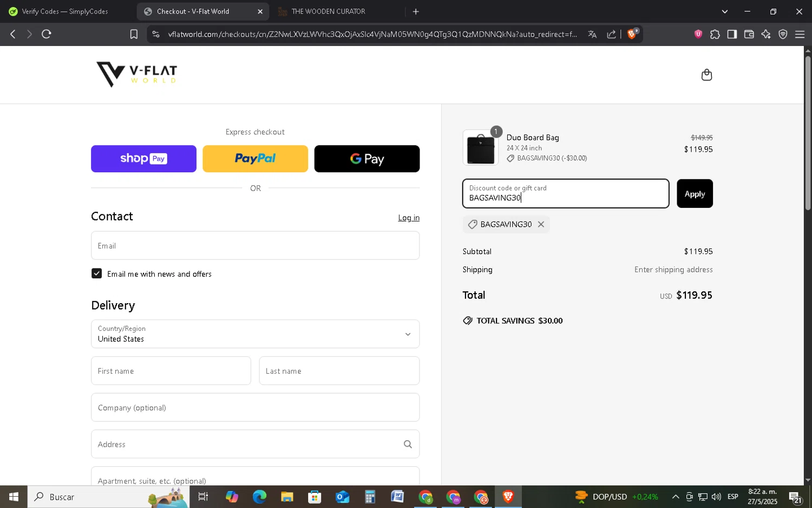The image size is (812, 508).
Task: Click the page vertical scrollbar
Action: (x=808, y=133)
